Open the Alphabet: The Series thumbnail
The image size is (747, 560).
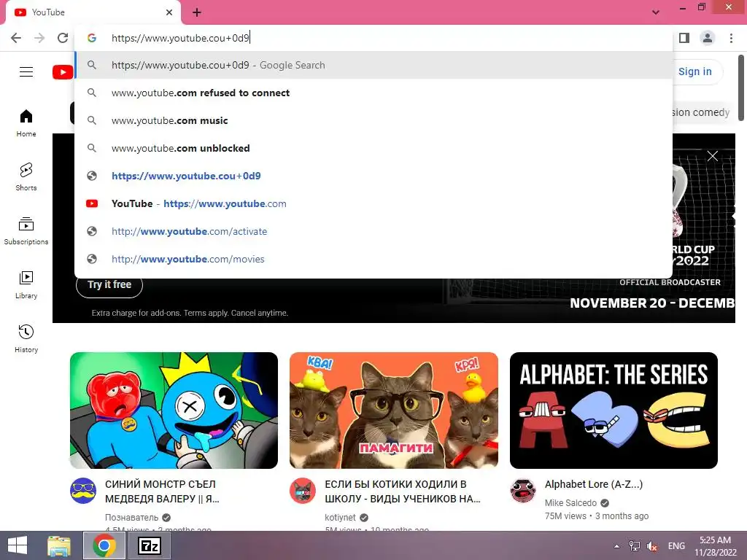614,411
